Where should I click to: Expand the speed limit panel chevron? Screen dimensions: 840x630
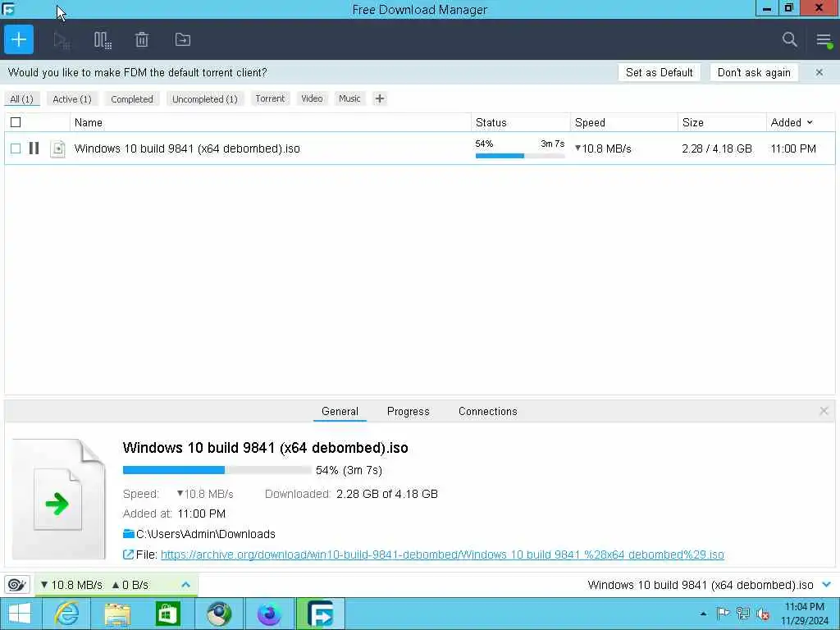[x=185, y=584]
